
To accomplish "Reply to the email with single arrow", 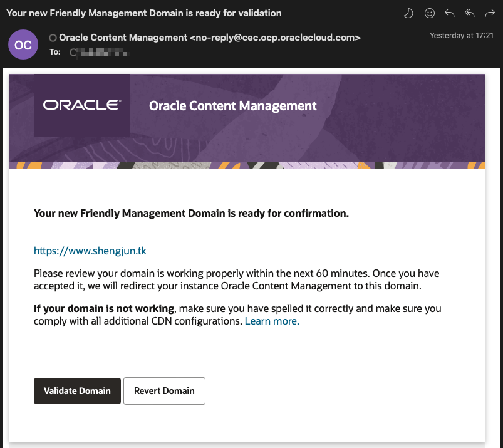I will (450, 13).
